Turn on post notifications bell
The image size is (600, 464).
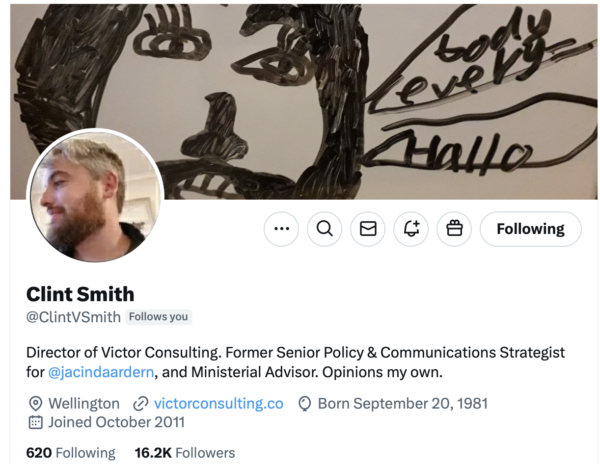[x=411, y=229]
